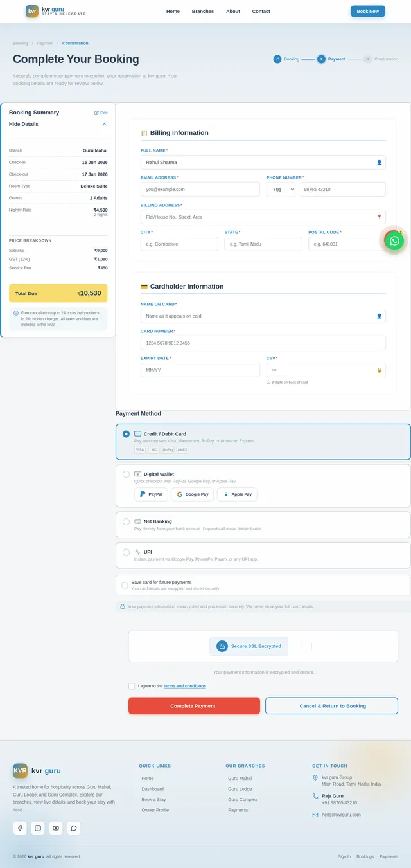Click Guru Lodge in footer branches

(x=240, y=789)
